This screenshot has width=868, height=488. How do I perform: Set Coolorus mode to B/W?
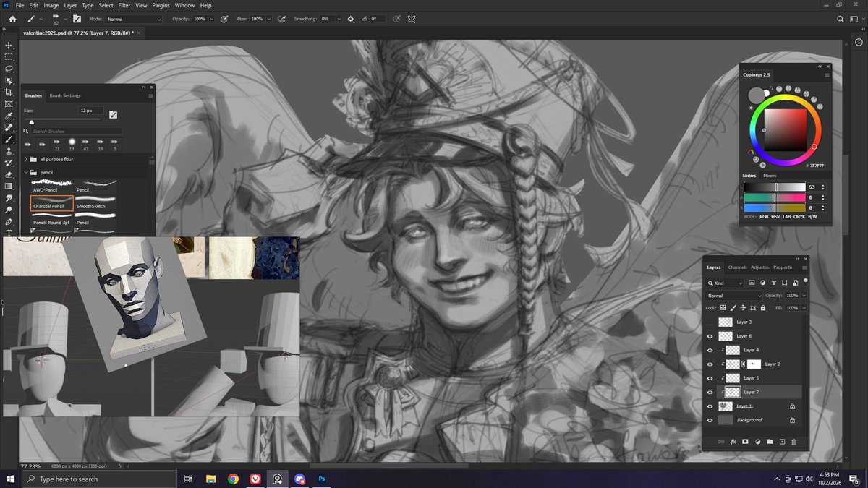pyautogui.click(x=812, y=217)
